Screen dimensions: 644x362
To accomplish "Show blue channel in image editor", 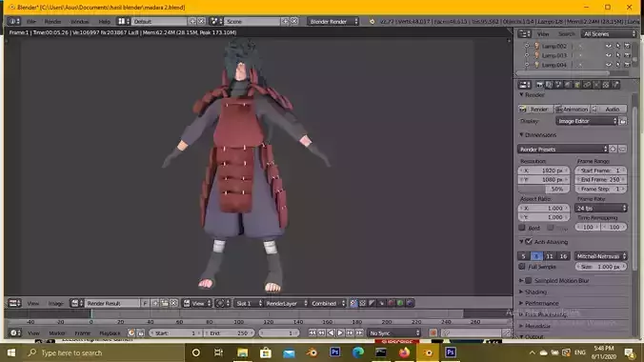I will tap(410, 303).
